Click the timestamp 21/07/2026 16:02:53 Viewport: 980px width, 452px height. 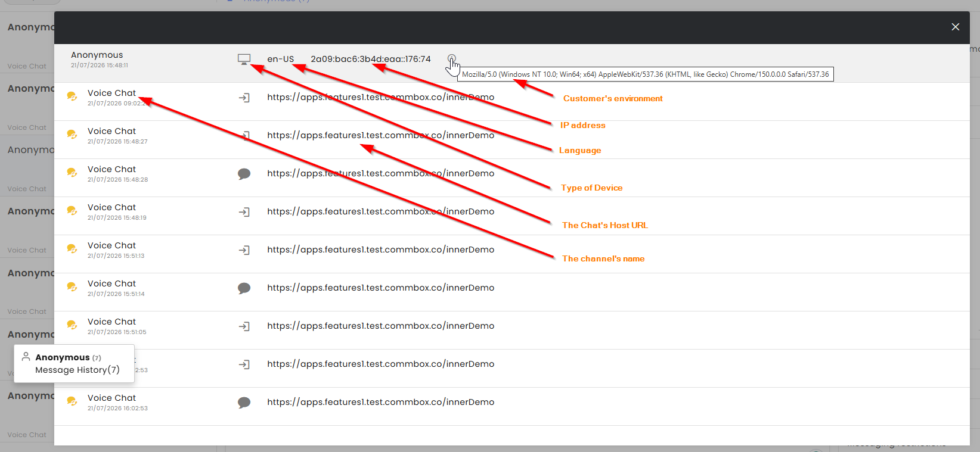pyautogui.click(x=117, y=409)
